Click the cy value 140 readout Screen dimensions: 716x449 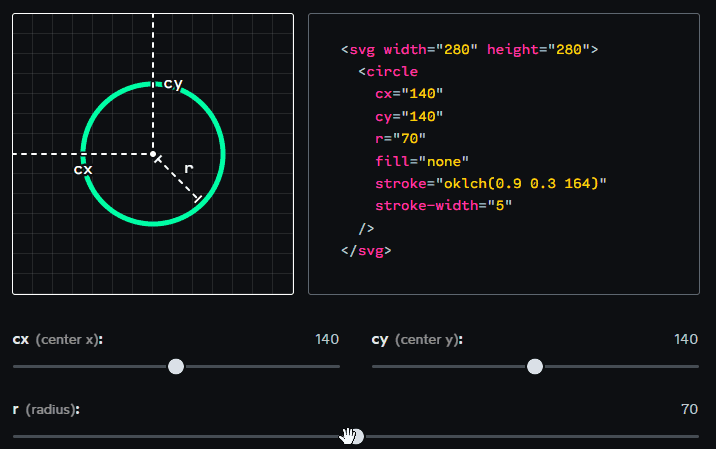686,339
